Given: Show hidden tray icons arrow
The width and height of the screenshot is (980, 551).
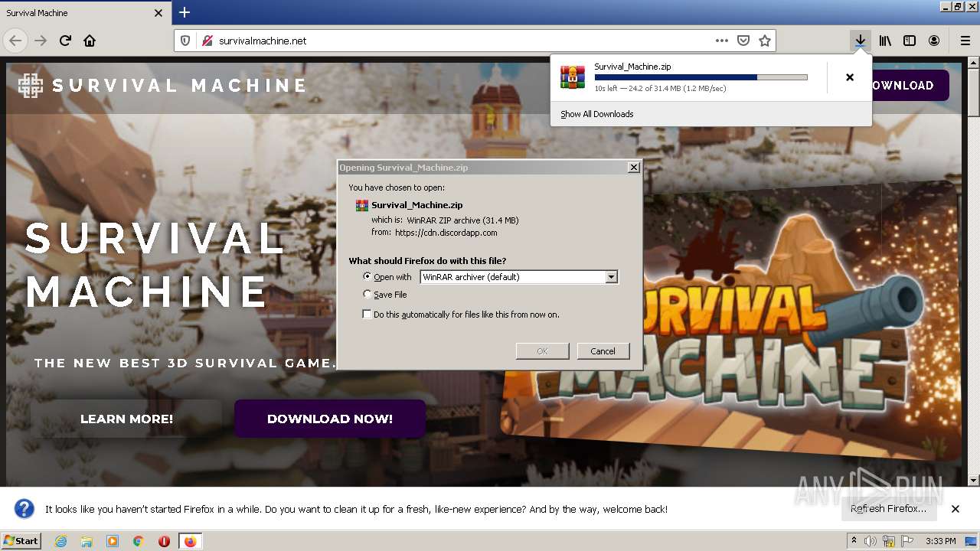Looking at the screenshot, I should click(x=854, y=541).
